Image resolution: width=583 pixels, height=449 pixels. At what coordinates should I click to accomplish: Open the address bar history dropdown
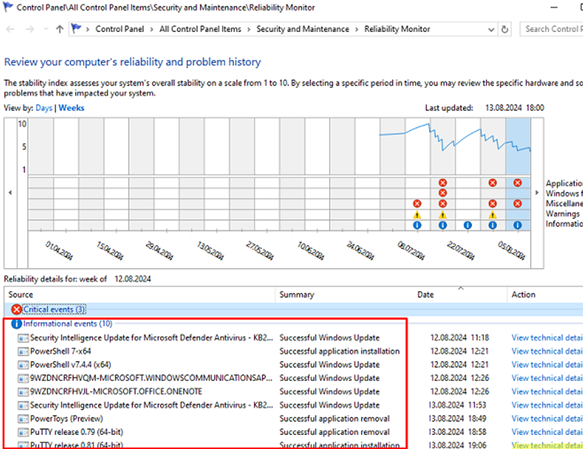pos(491,29)
